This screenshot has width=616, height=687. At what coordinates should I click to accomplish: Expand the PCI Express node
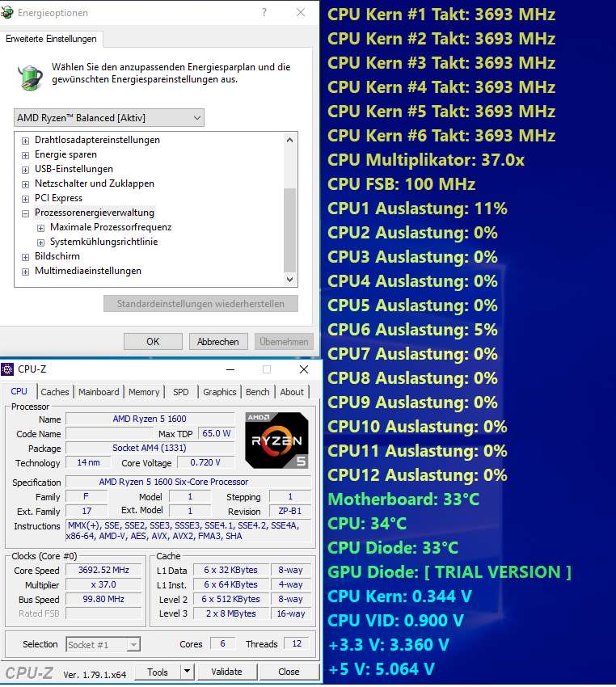tap(25, 199)
